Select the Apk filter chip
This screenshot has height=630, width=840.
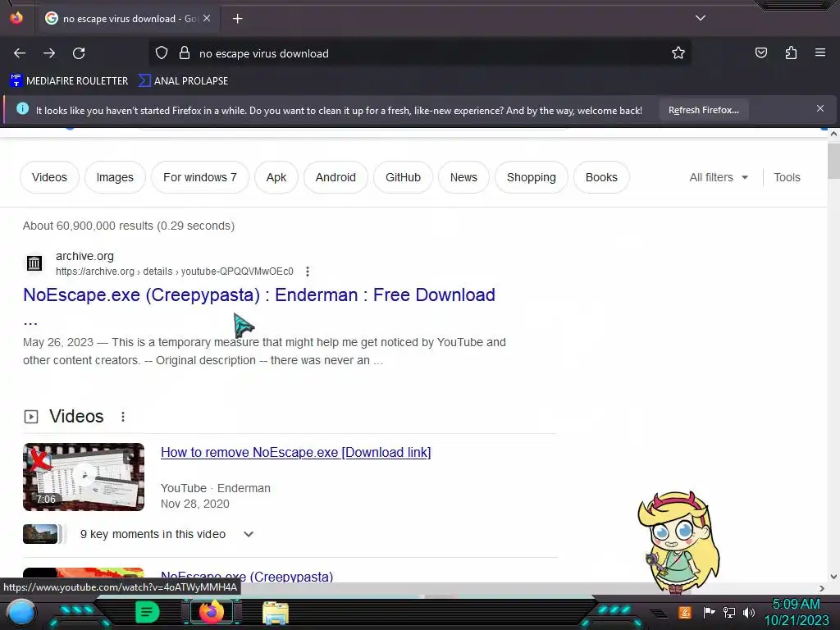pyautogui.click(x=276, y=177)
